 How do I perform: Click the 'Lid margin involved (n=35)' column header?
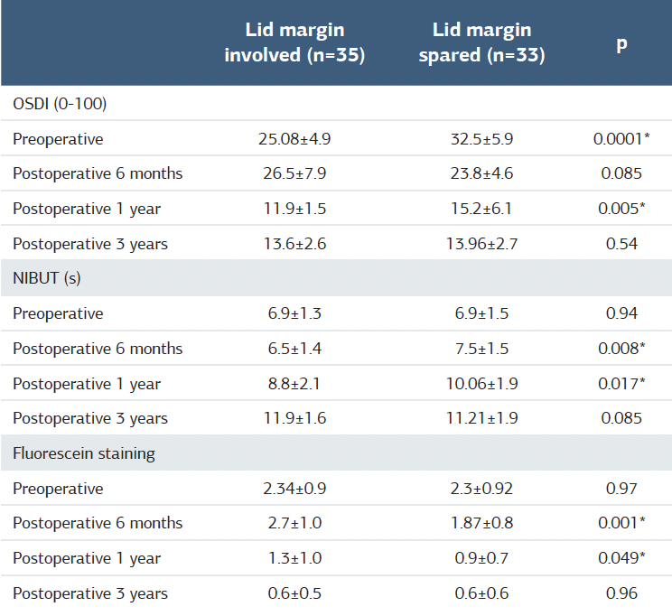294,42
